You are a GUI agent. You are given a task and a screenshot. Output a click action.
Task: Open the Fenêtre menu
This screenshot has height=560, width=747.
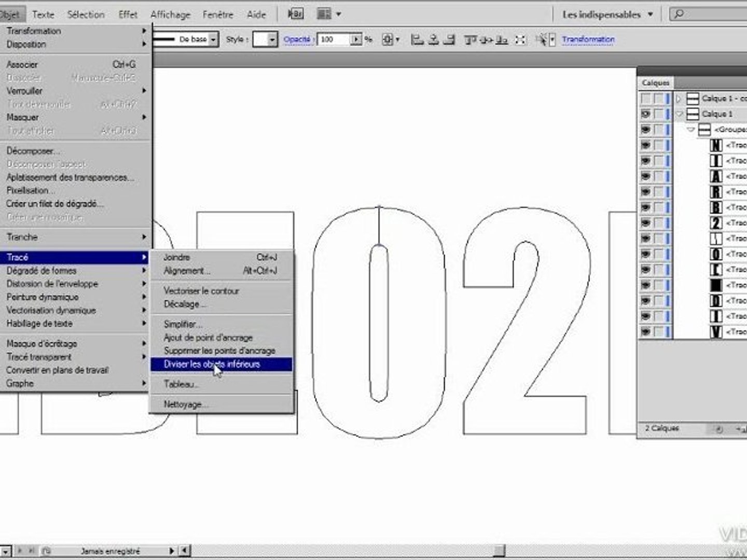(x=218, y=15)
